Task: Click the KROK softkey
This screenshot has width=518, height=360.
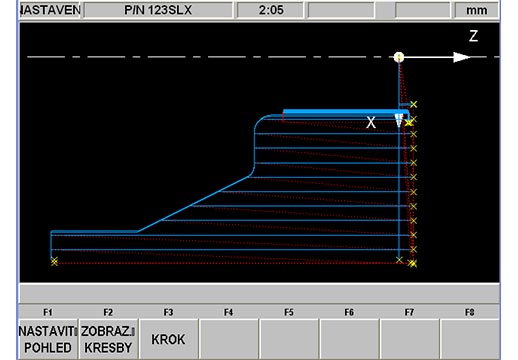Action: coord(168,339)
